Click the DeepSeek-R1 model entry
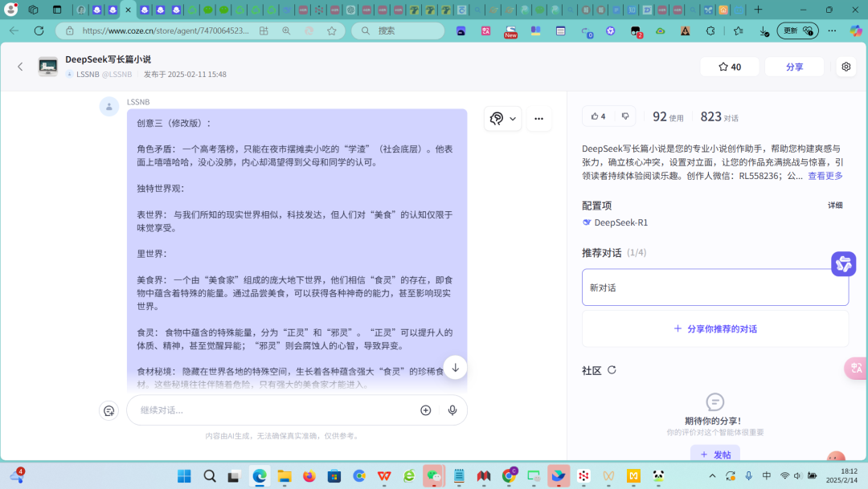The width and height of the screenshot is (868, 489). [615, 222]
